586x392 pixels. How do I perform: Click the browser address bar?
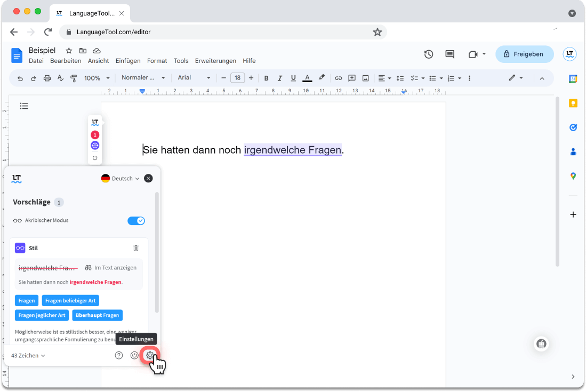click(223, 32)
